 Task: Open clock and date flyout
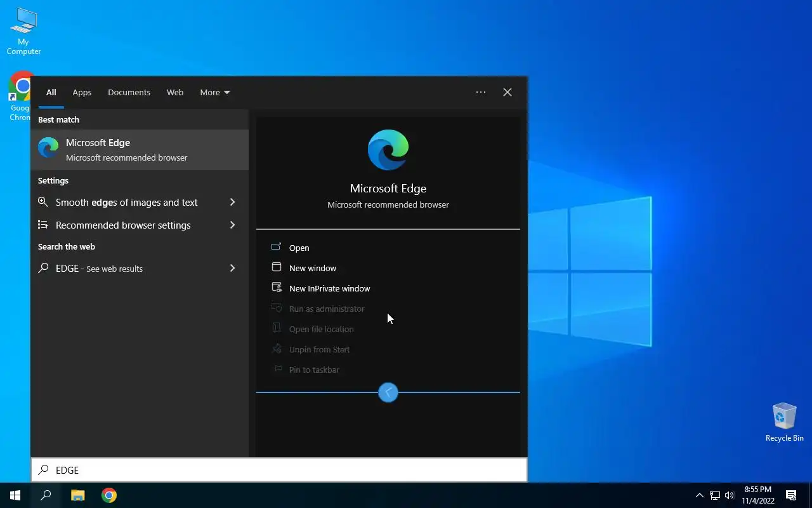758,495
